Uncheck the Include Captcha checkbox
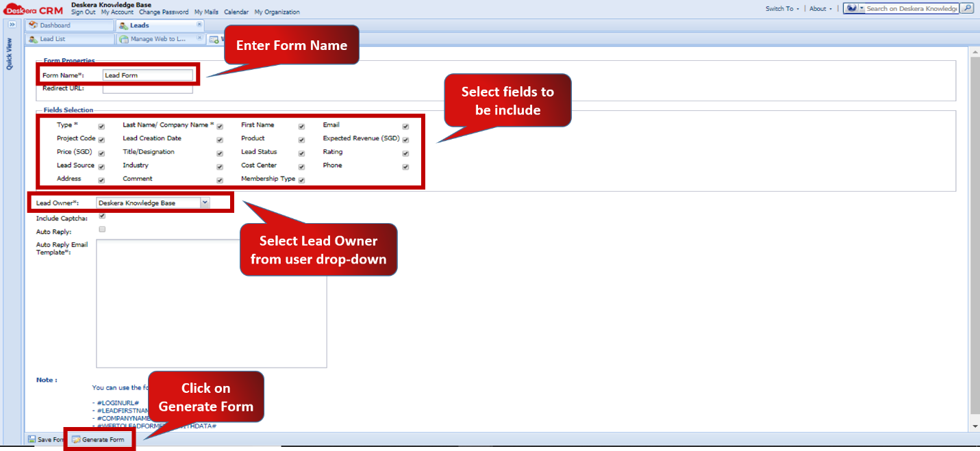Screen dimensions: 980x451 [x=101, y=216]
